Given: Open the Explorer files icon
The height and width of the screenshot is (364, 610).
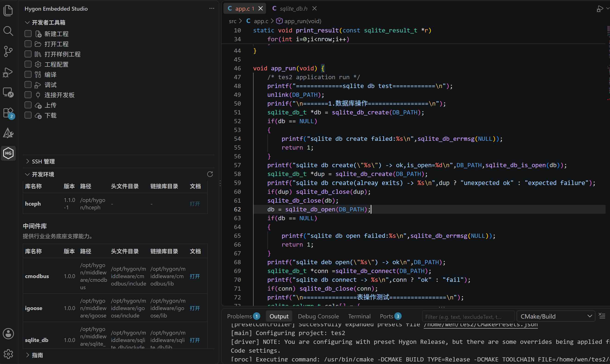Looking at the screenshot, I should [8, 10].
